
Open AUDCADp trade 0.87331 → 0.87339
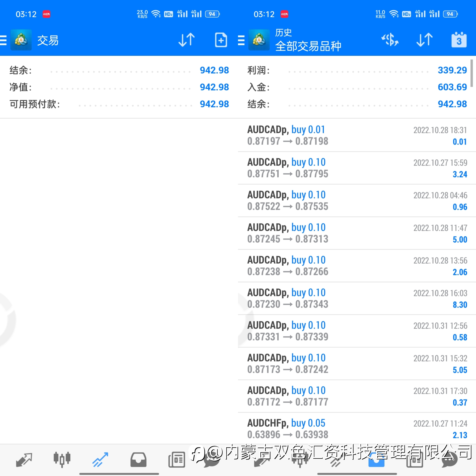[357, 331]
